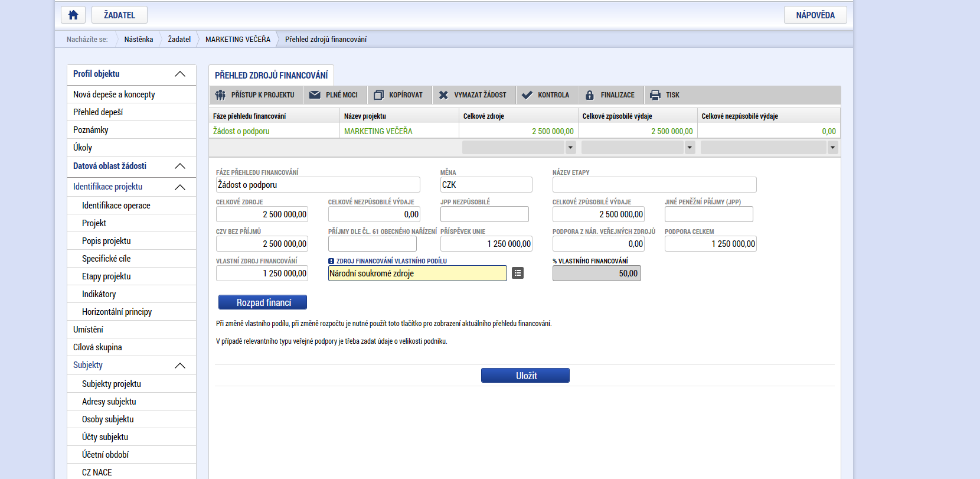Open Poznámky in sidebar
Image resolution: width=980 pixels, height=479 pixels.
(x=132, y=130)
